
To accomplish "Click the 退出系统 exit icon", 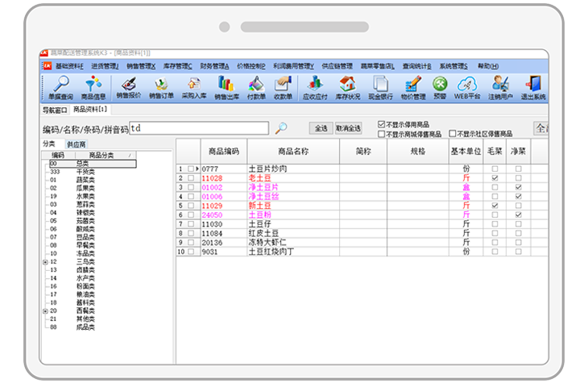I will [x=533, y=87].
